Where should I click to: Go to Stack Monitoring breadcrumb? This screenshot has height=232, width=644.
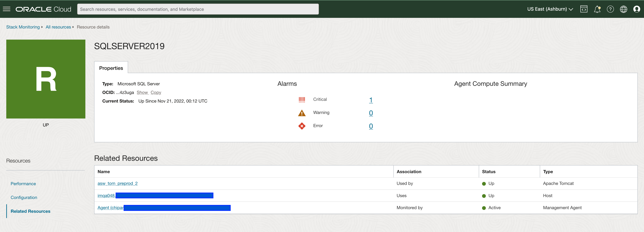23,27
